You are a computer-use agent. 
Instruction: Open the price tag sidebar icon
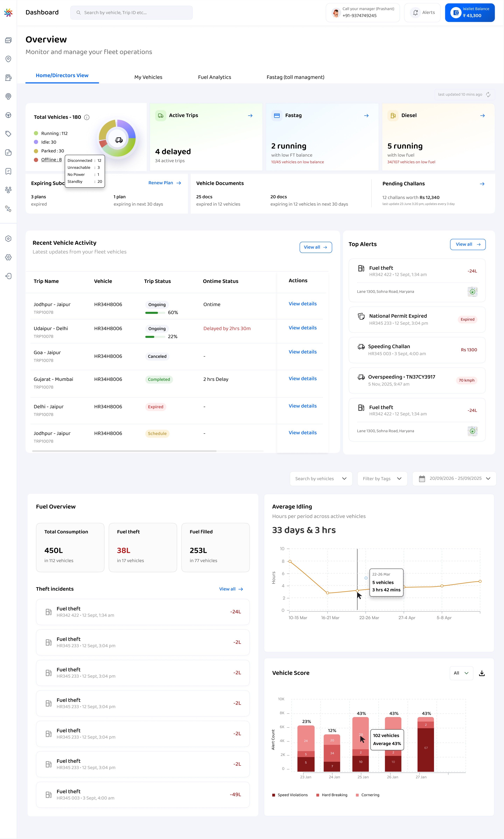point(9,134)
